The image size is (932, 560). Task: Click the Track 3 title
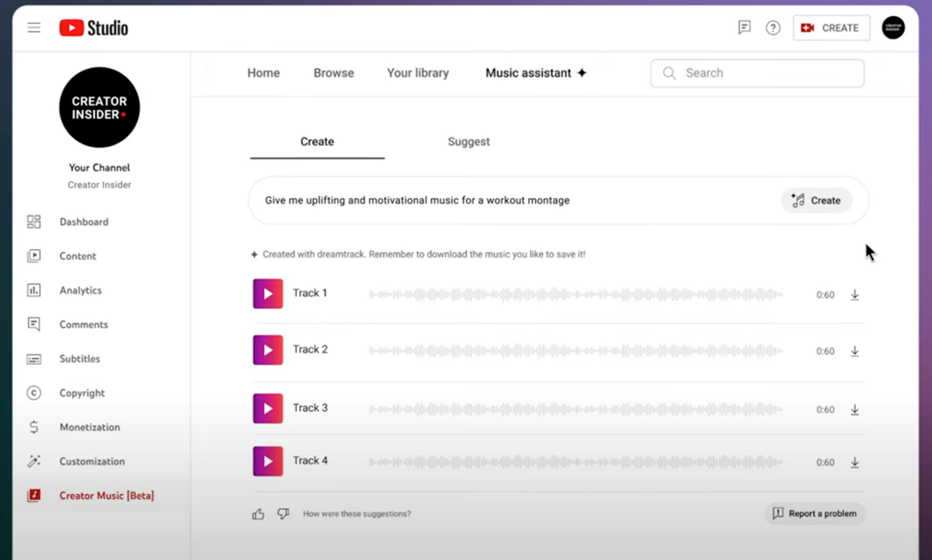[x=310, y=408]
